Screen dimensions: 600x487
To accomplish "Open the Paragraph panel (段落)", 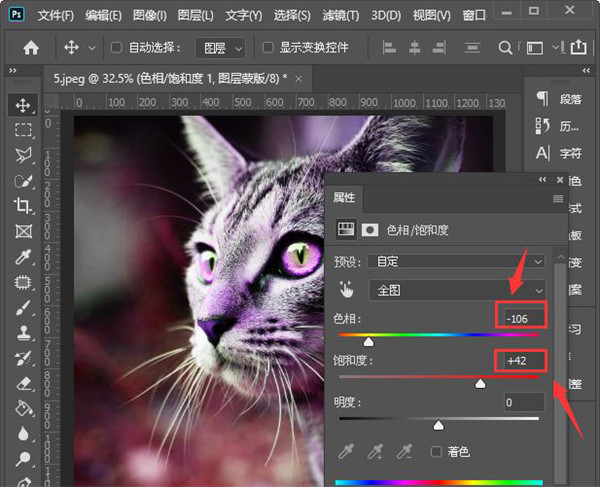I will pyautogui.click(x=558, y=99).
